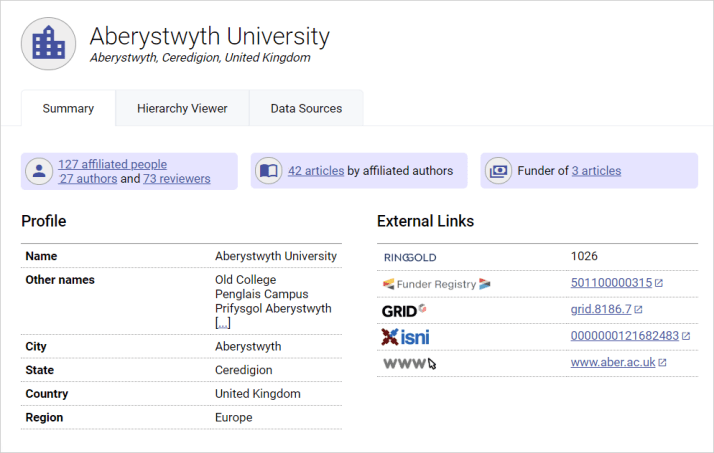Click the ISNI logo
This screenshot has width=714, height=453.
tap(405, 337)
